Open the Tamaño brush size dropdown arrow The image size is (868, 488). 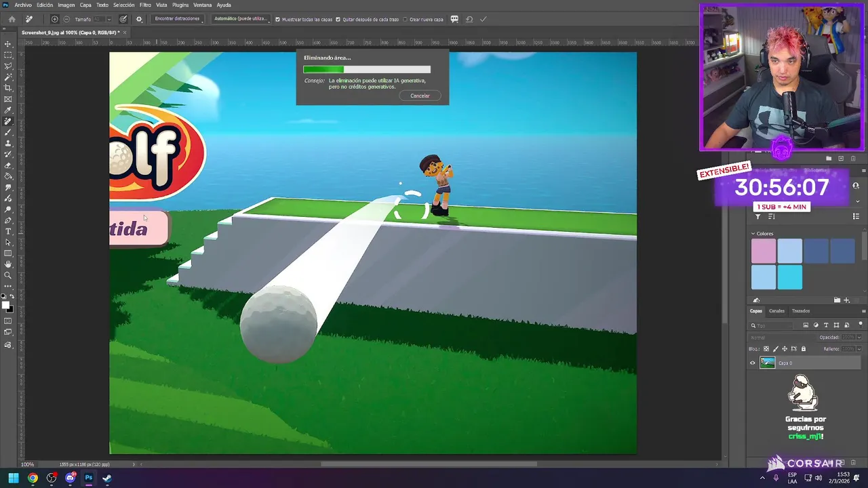pos(109,19)
